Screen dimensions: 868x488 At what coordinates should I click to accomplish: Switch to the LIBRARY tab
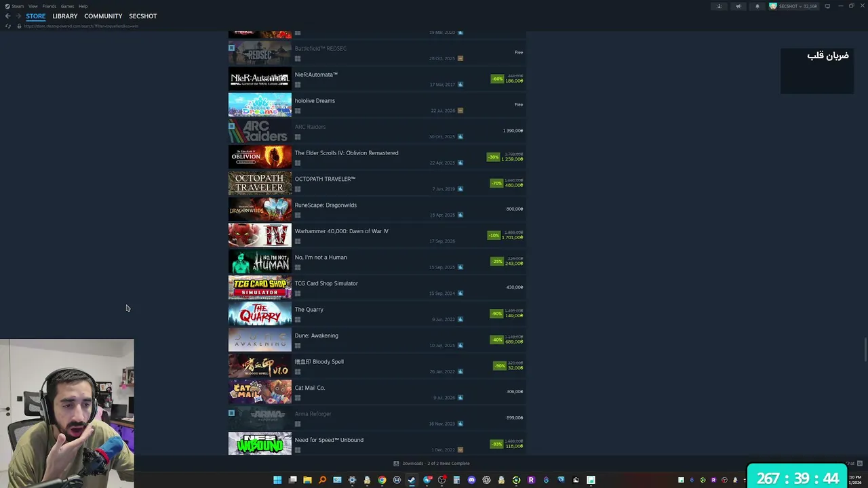click(65, 16)
